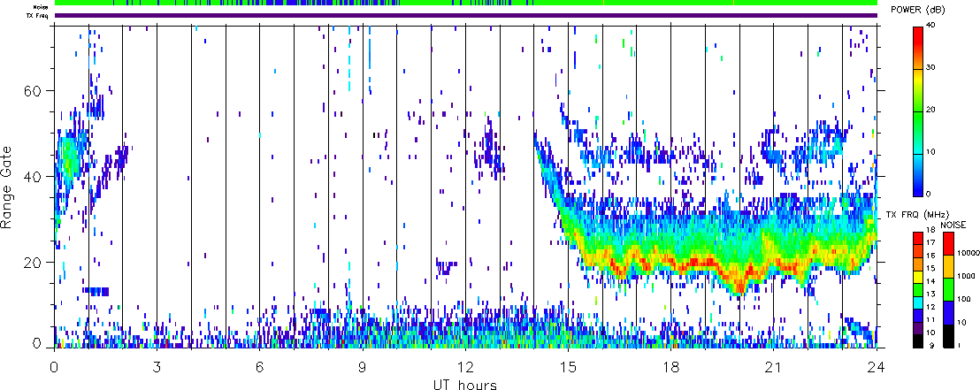Click the '10000' label on the NOISE legend
This screenshot has height=390, width=980.
tap(969, 253)
